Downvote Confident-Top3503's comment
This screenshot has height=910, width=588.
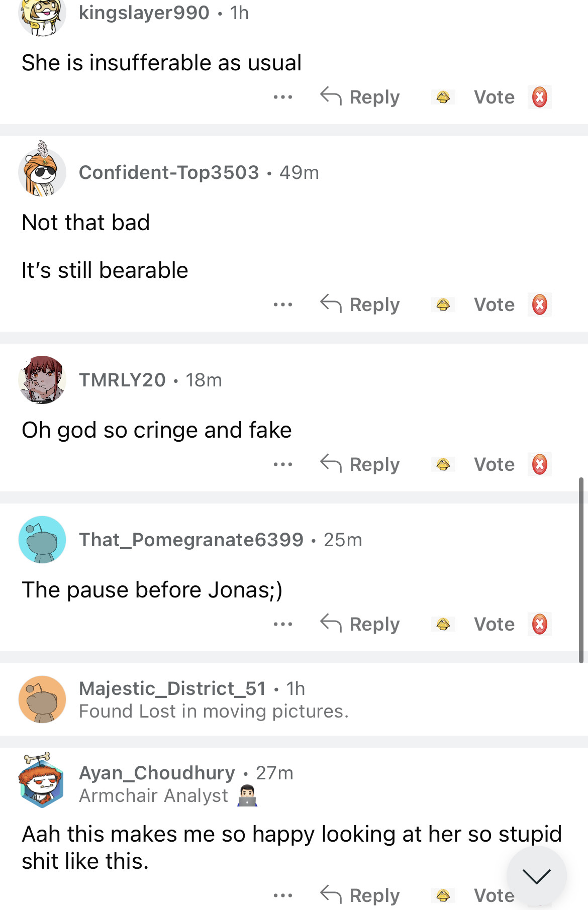[x=540, y=305]
